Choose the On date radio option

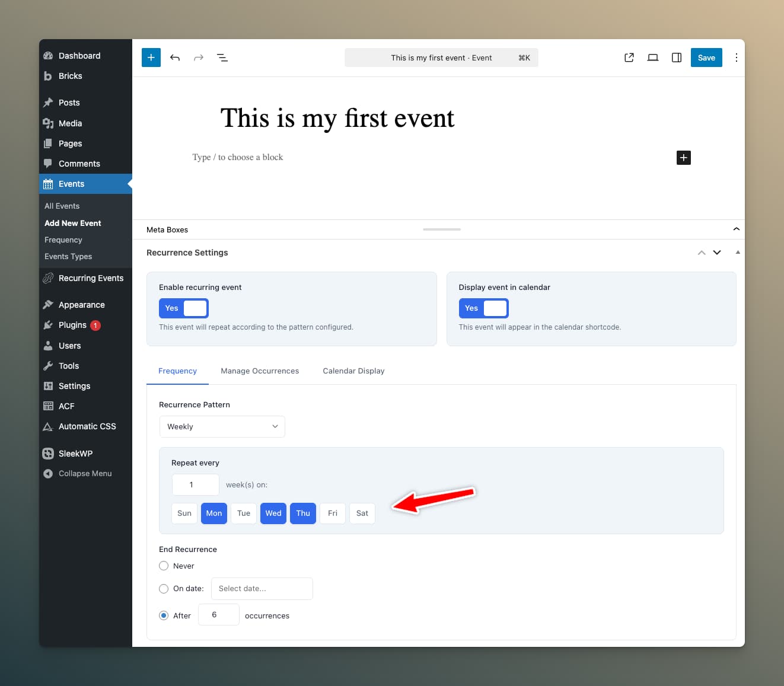[164, 589]
